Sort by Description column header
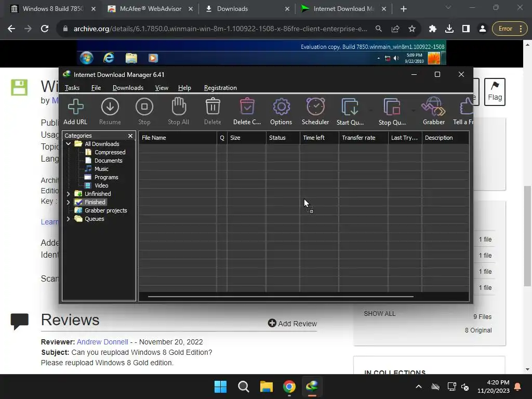Viewport: 532px width, 399px height. pyautogui.click(x=445, y=138)
